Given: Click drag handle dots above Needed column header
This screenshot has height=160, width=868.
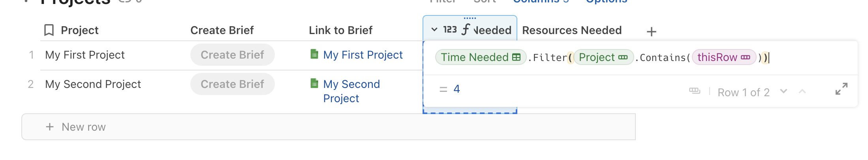Looking at the screenshot, I should point(470,18).
